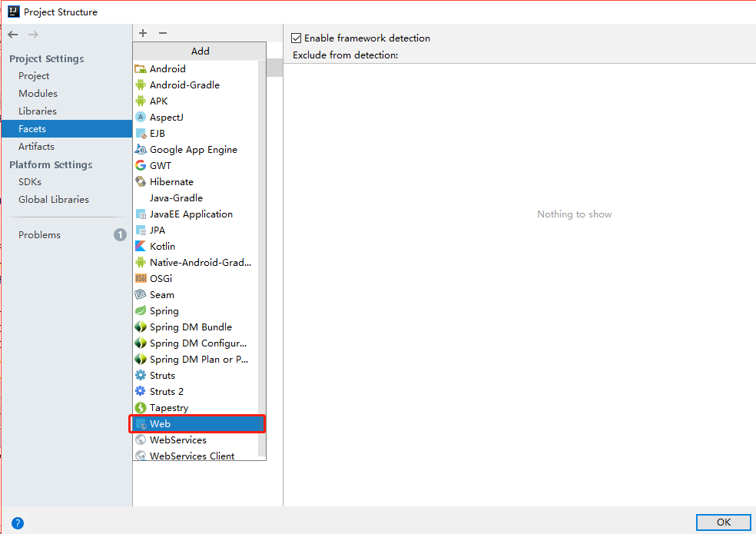The width and height of the screenshot is (756, 534).
Task: Click the OSGi icon
Action: point(141,279)
